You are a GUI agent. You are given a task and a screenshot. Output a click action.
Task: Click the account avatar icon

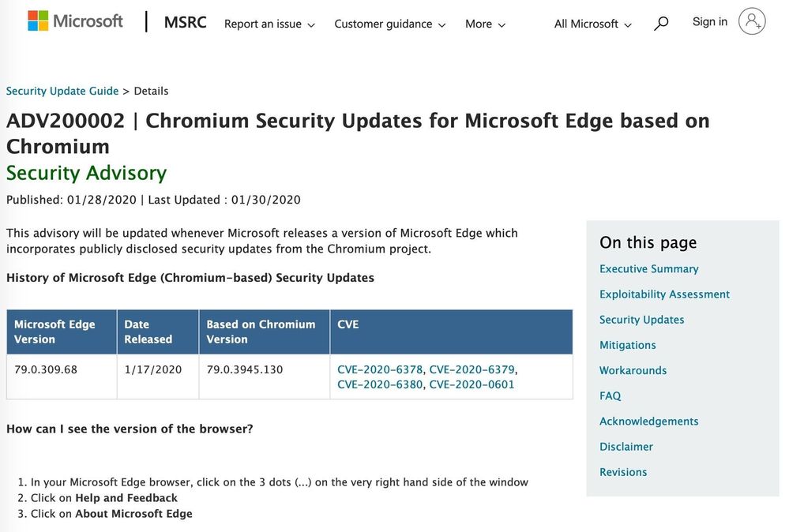click(x=752, y=21)
